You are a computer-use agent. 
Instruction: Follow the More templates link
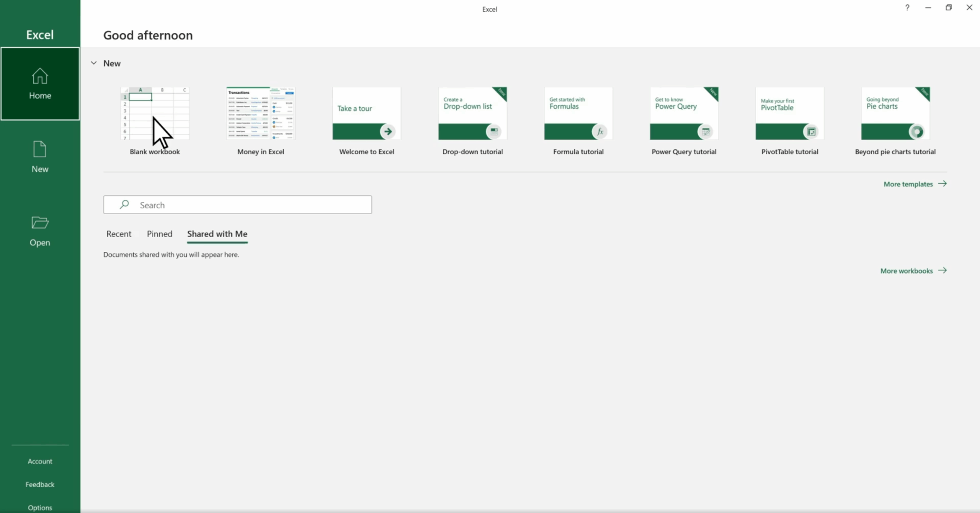click(x=915, y=184)
